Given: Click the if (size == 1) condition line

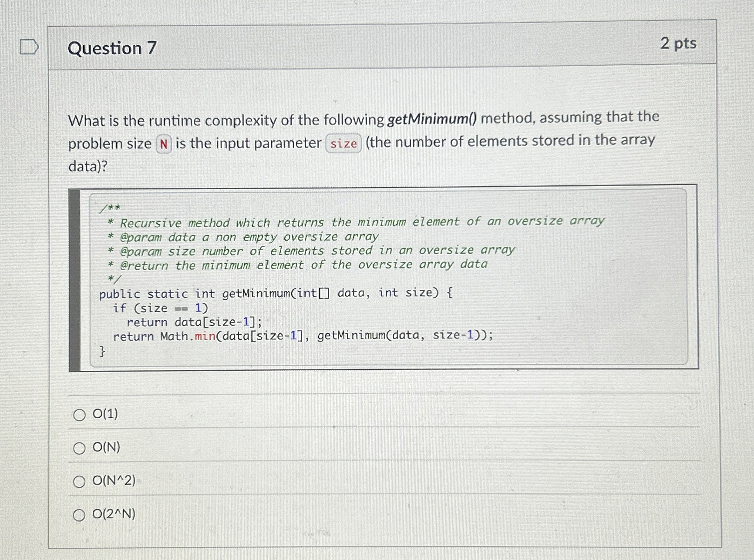Looking at the screenshot, I should pos(160,307).
